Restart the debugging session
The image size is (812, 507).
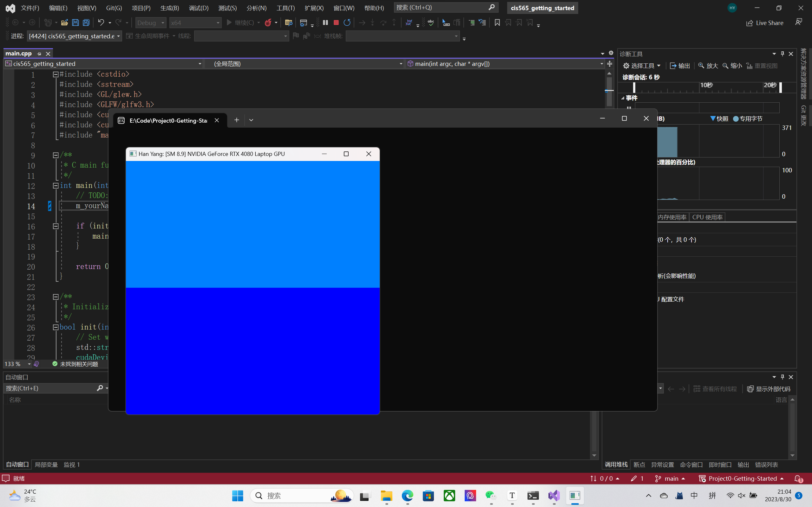click(347, 22)
